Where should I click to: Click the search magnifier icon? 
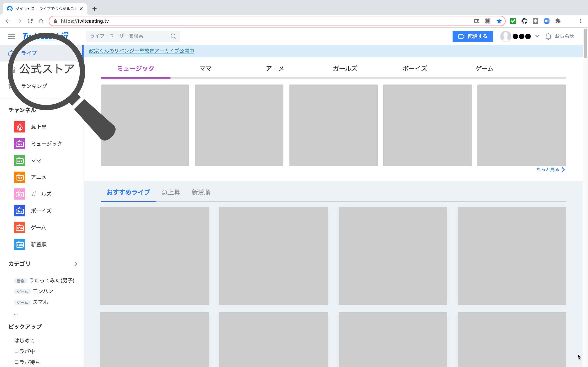tap(173, 36)
